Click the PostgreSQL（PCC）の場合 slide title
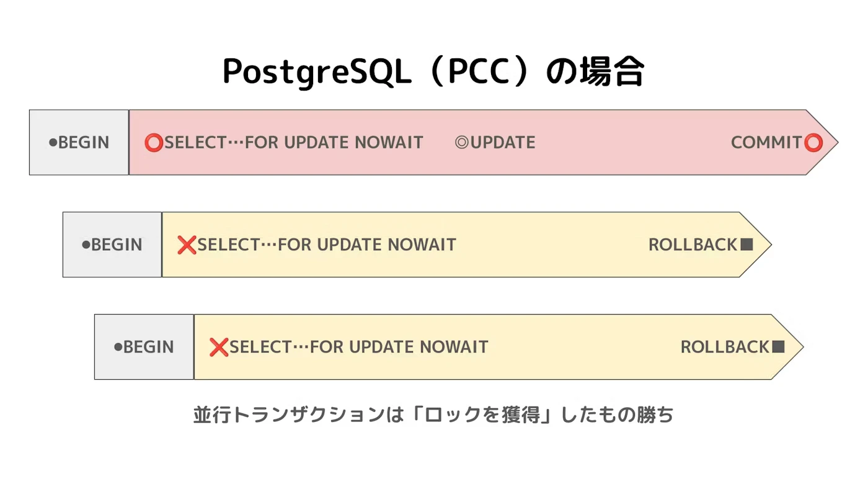This screenshot has height=489, width=868. (433, 72)
